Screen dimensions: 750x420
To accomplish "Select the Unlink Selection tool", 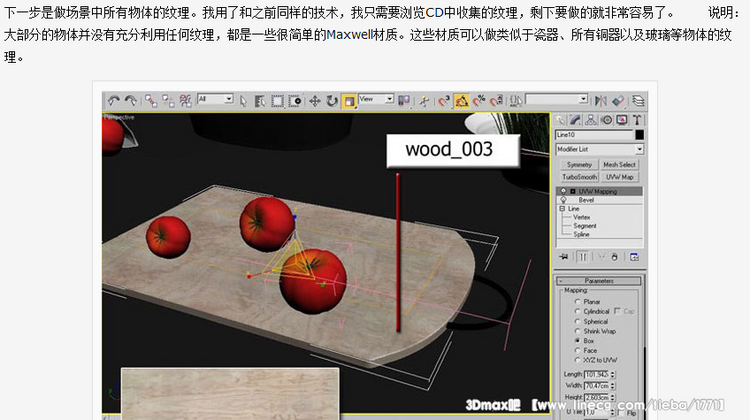I will click(168, 101).
